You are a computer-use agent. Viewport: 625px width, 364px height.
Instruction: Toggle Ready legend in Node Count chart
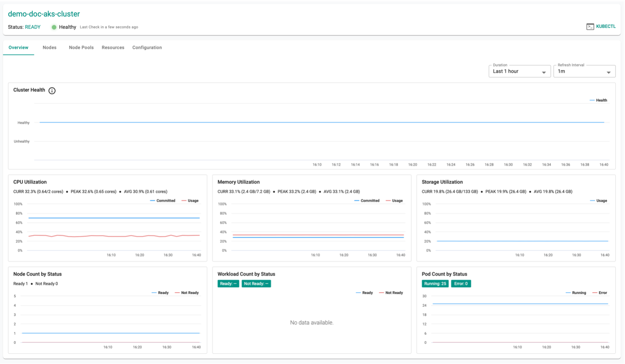[160, 293]
